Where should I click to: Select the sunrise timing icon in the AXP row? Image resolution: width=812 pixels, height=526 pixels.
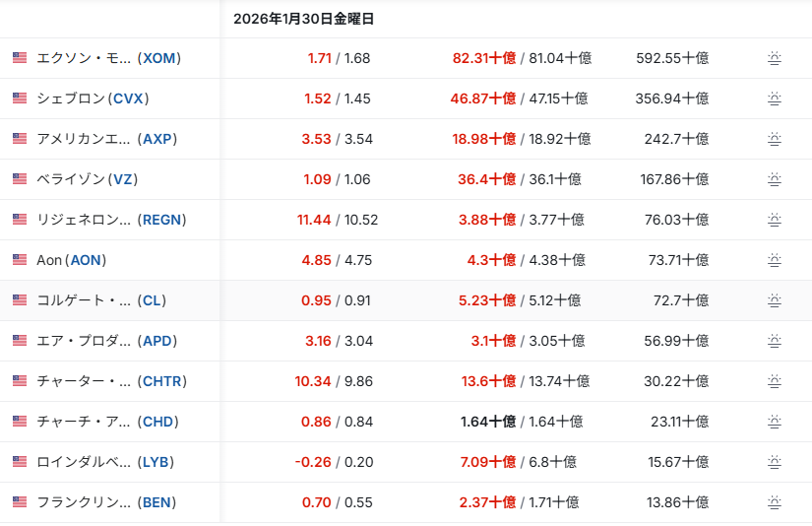point(775,139)
